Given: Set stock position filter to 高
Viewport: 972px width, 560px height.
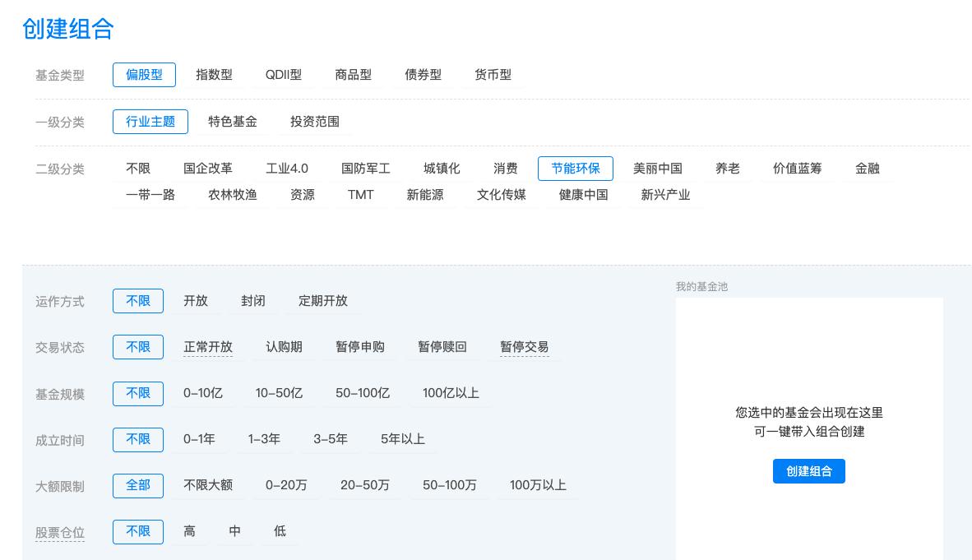Looking at the screenshot, I should 188,531.
